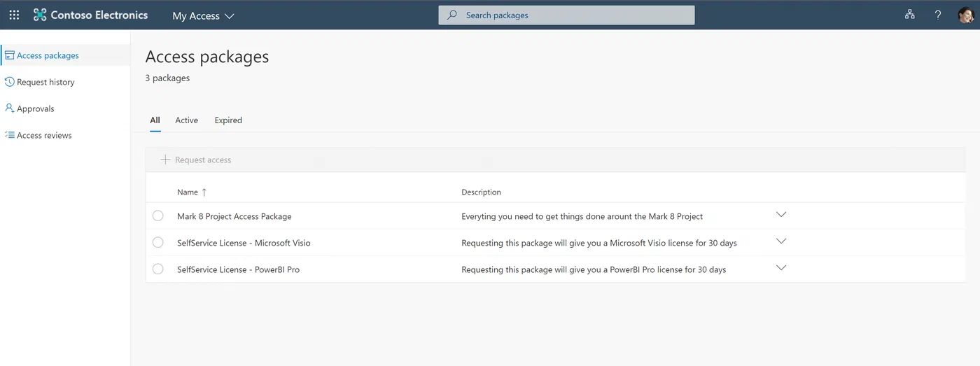980x366 pixels.
Task: Click the Description column header
Action: point(482,192)
